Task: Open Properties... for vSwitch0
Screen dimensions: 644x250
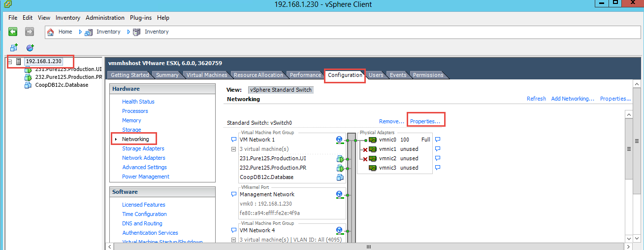Action: click(425, 121)
